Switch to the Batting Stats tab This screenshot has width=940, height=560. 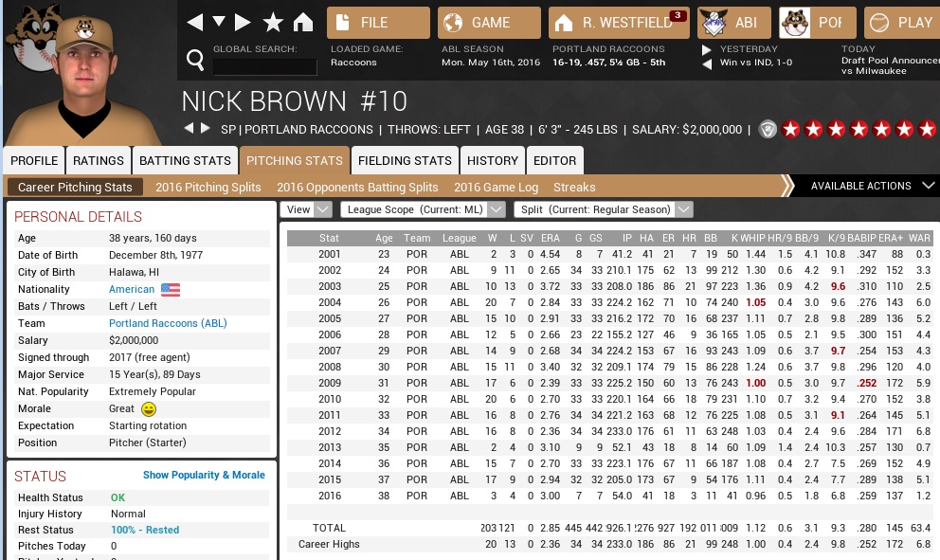185,160
